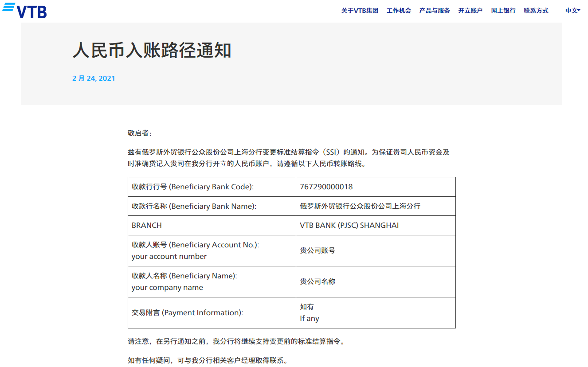Click the 敬启者 greeting line

coord(139,133)
